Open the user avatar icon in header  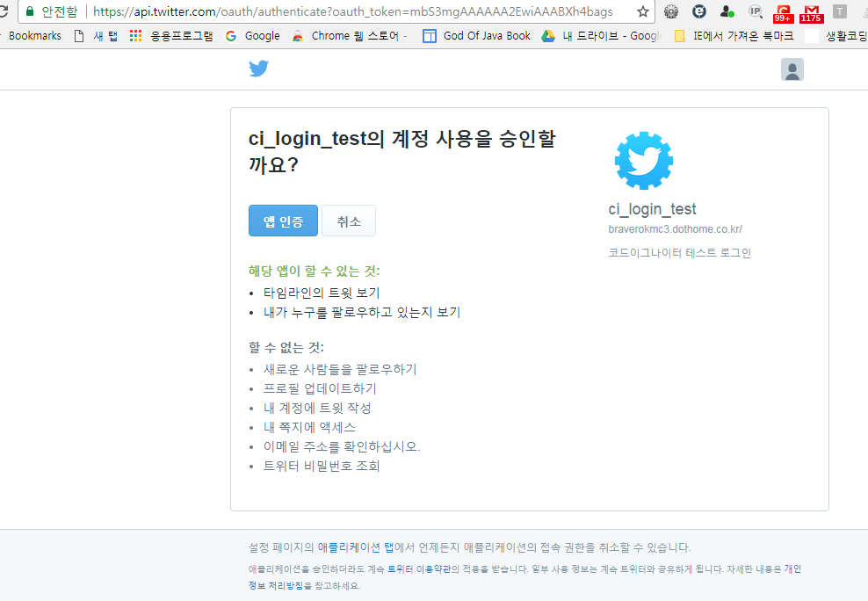(792, 69)
